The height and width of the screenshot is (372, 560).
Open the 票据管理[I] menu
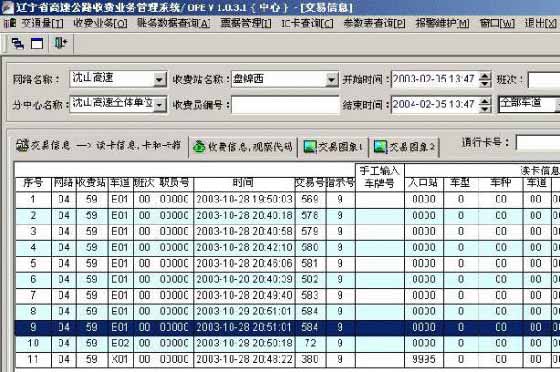pos(246,24)
